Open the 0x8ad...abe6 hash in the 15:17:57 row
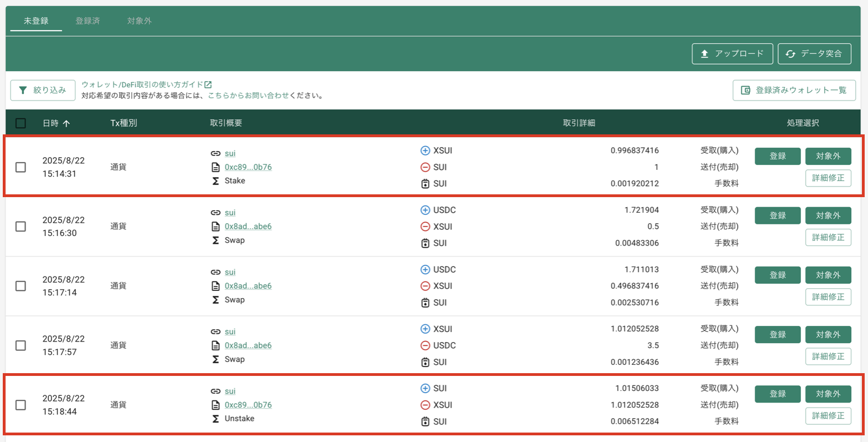The height and width of the screenshot is (442, 868). point(248,345)
